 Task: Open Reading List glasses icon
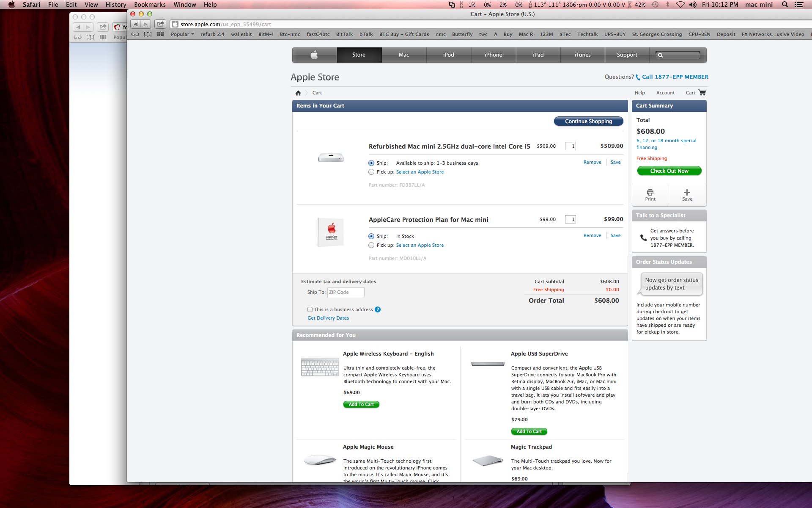pos(135,34)
